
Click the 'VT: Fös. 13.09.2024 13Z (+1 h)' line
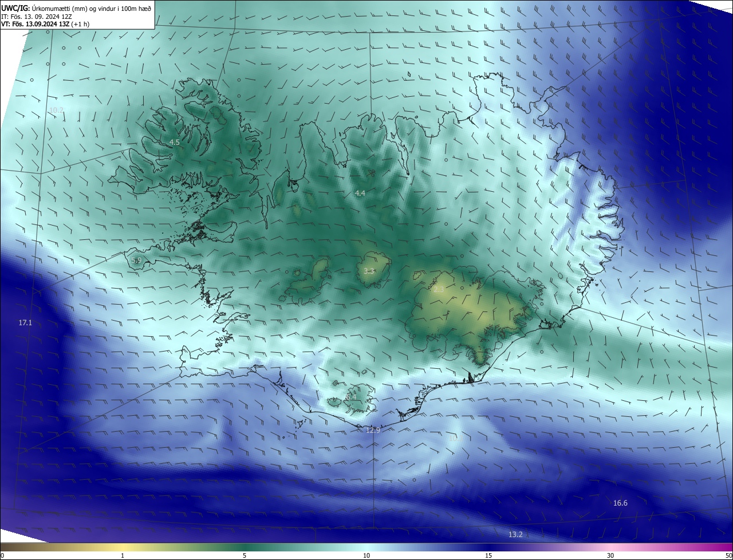45,24
